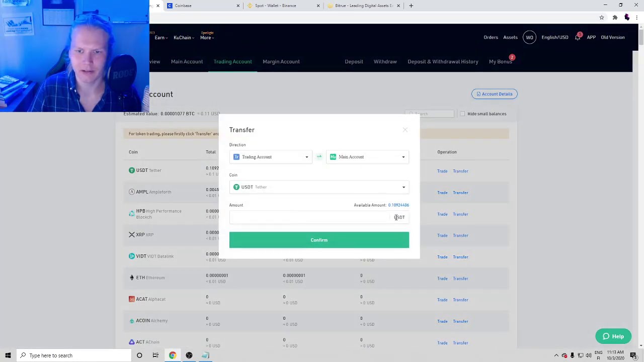Open the notification bell icon
This screenshot has height=362, width=644.
[578, 37]
